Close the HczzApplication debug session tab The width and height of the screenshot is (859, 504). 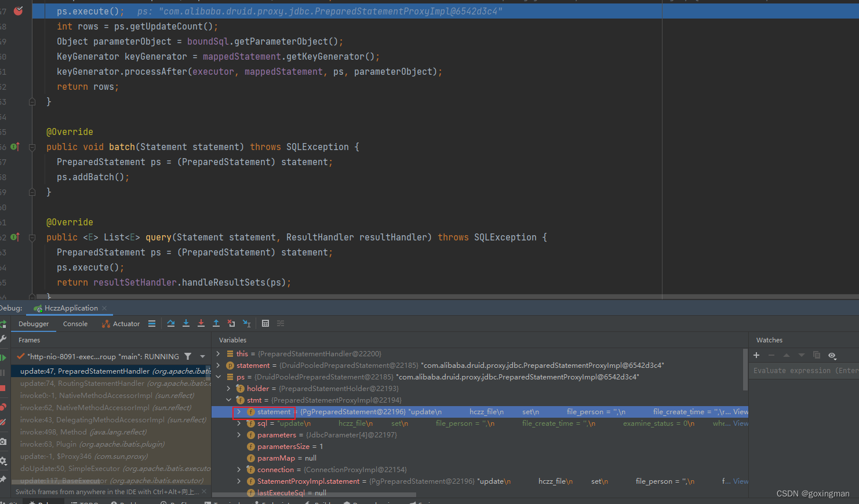tap(104, 308)
